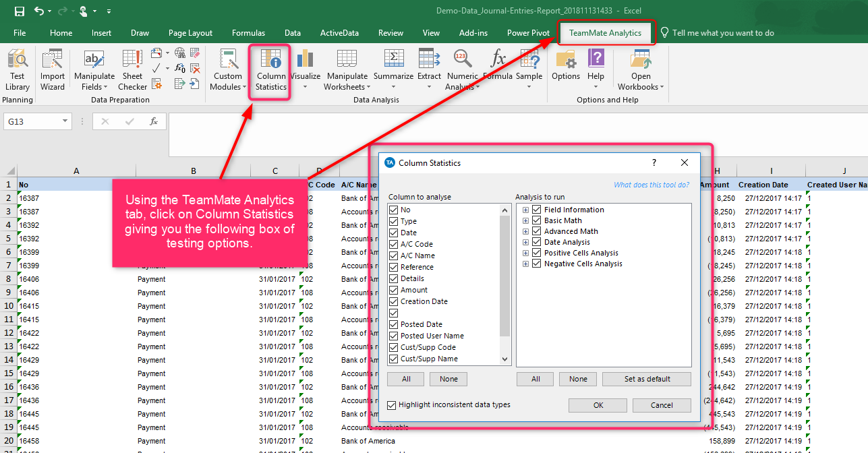
Task: Launch the Import Wizard
Action: (53, 70)
